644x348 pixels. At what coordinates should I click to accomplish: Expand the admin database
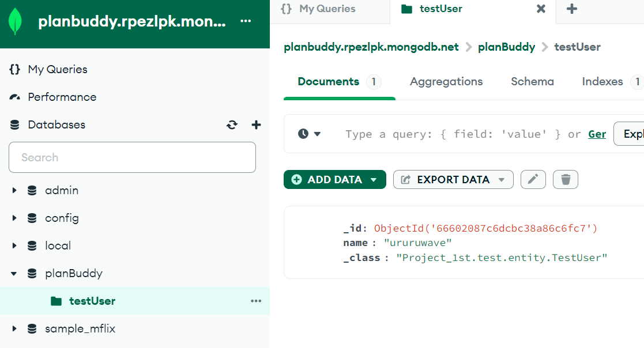tap(14, 190)
